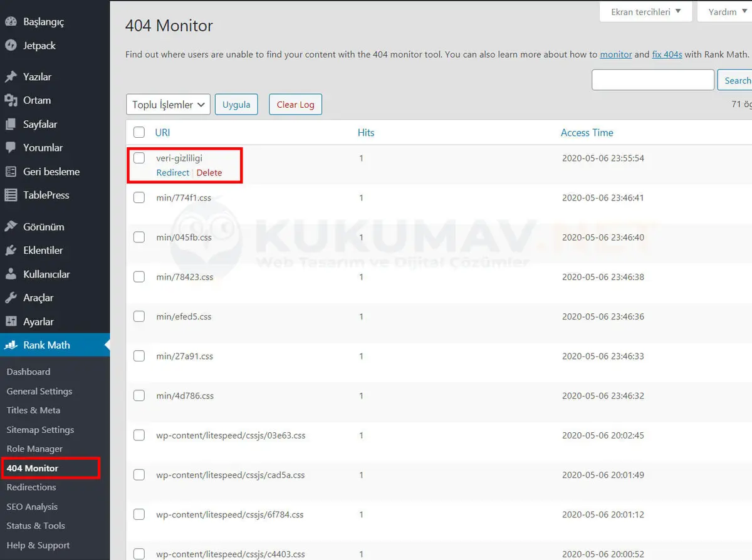The width and height of the screenshot is (752, 560).
Task: Open Status & Tools submenu item
Action: (x=36, y=526)
